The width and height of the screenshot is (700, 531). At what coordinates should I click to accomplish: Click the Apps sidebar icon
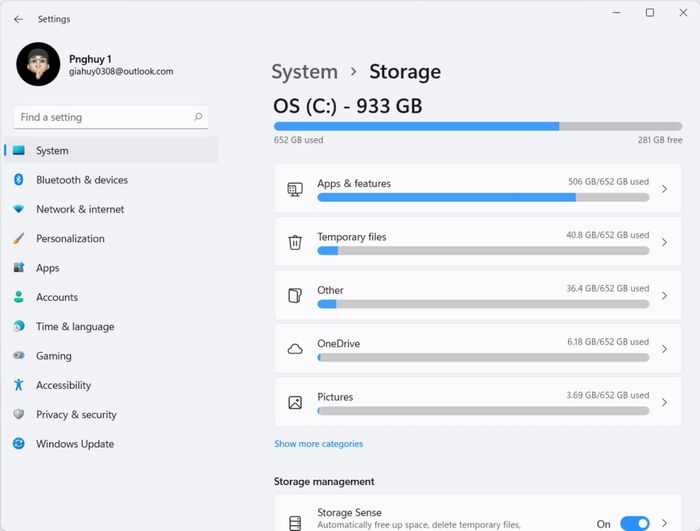19,268
